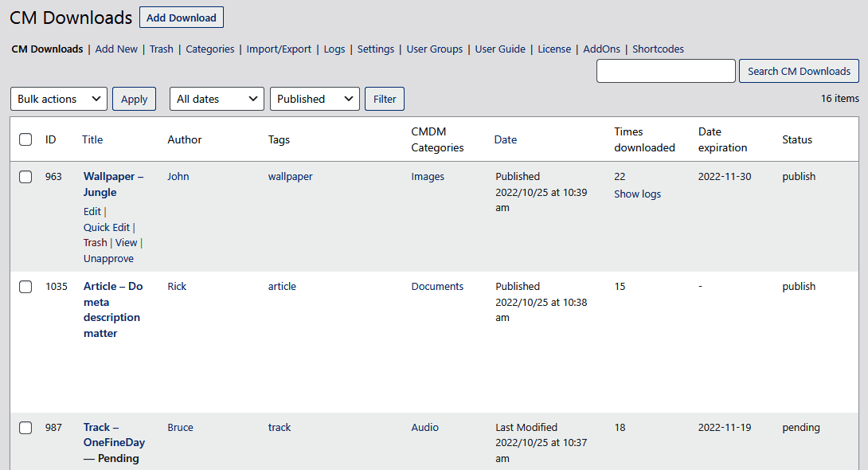Click inside the search downloads field
The height and width of the screenshot is (470, 868).
pyautogui.click(x=666, y=71)
